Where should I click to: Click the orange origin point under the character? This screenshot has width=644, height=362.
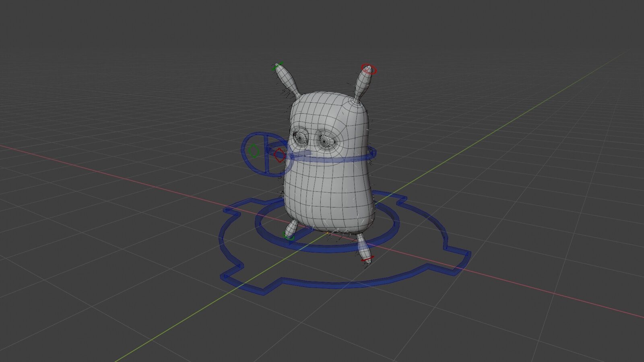(327, 233)
